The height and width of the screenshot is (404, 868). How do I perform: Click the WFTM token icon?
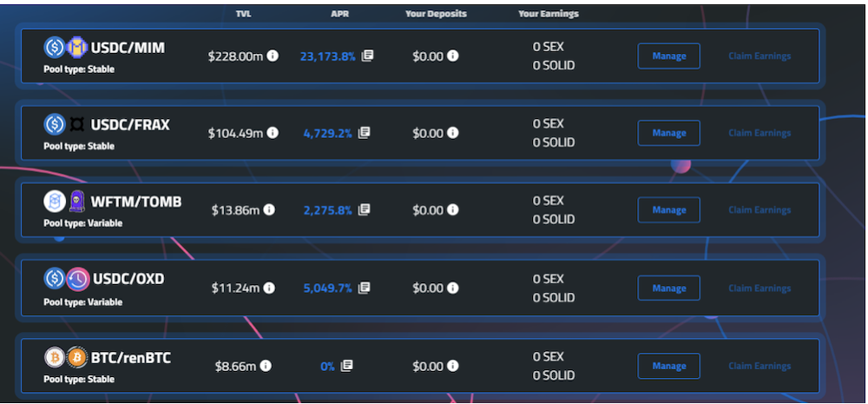(x=55, y=202)
